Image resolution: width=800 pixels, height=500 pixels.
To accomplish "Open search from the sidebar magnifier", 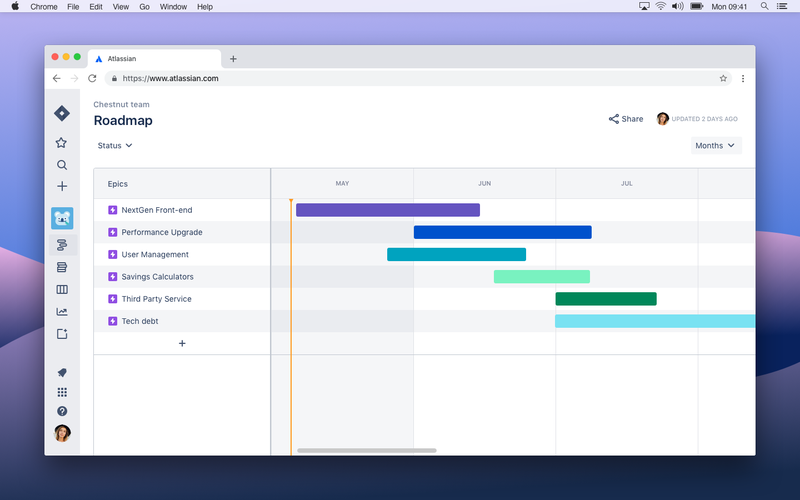I will coord(62,165).
